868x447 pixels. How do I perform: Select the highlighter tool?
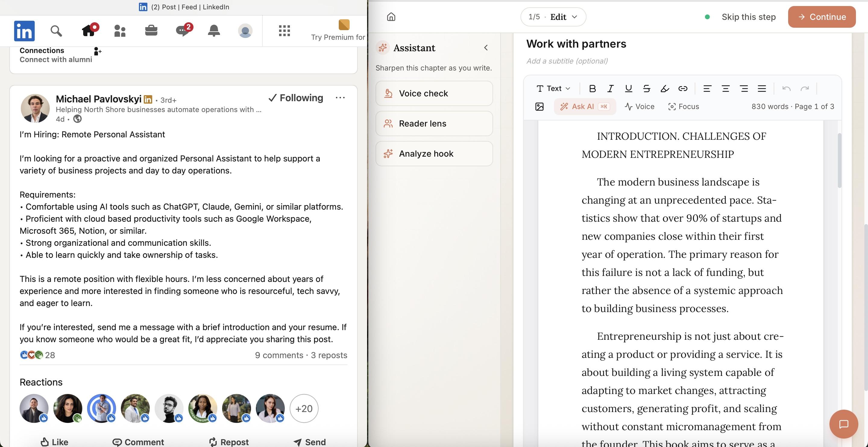665,88
